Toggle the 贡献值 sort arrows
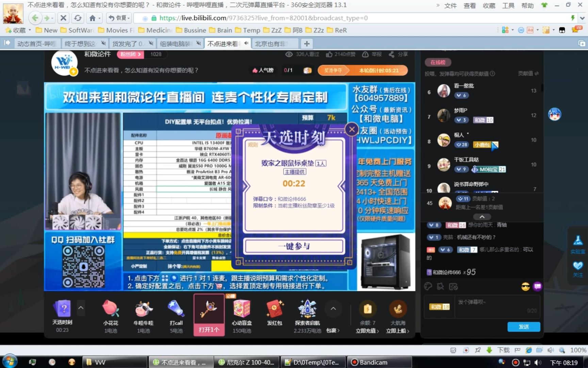The width and height of the screenshot is (588, 368). (x=537, y=74)
